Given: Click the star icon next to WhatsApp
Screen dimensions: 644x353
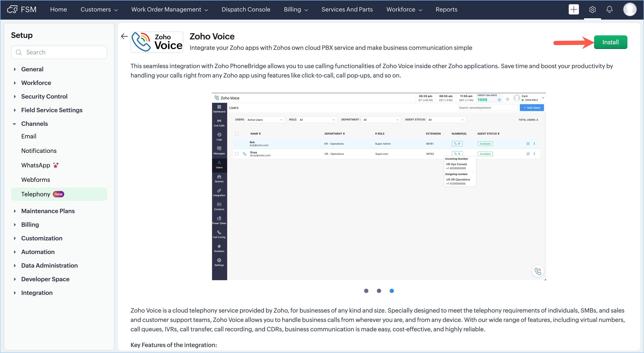Looking at the screenshot, I should (56, 165).
